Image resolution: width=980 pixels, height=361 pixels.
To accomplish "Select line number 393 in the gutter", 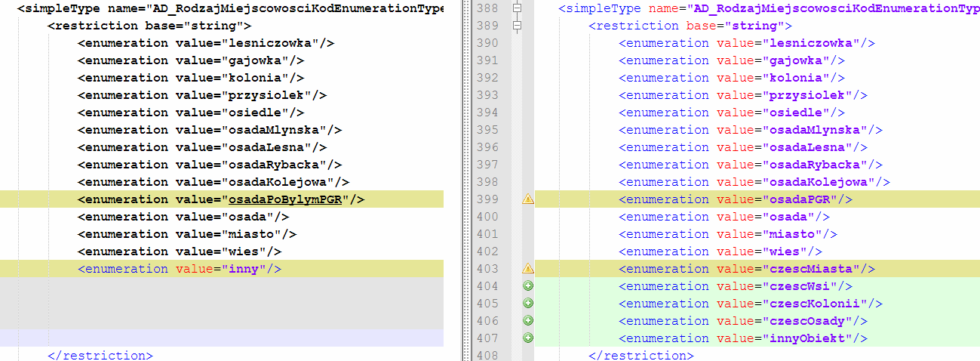I will 487,95.
